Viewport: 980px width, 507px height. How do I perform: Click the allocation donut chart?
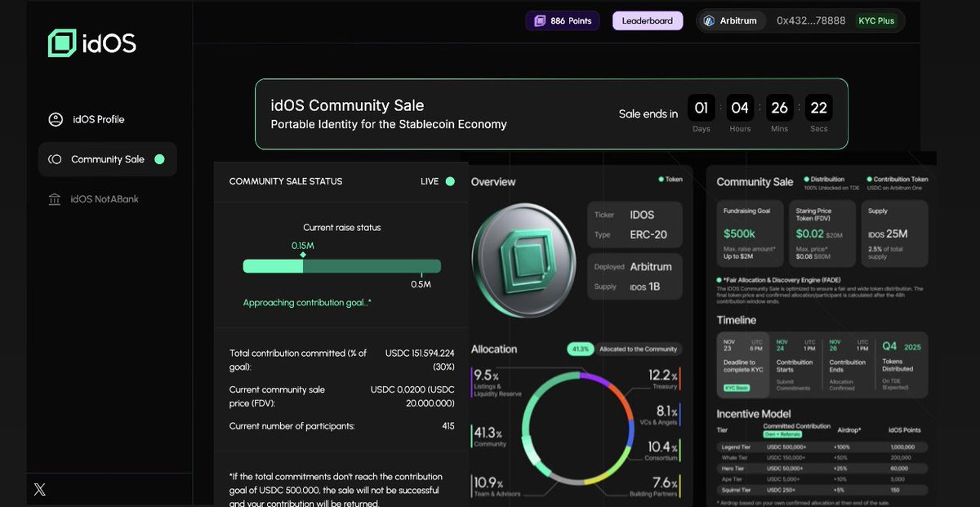point(578,427)
